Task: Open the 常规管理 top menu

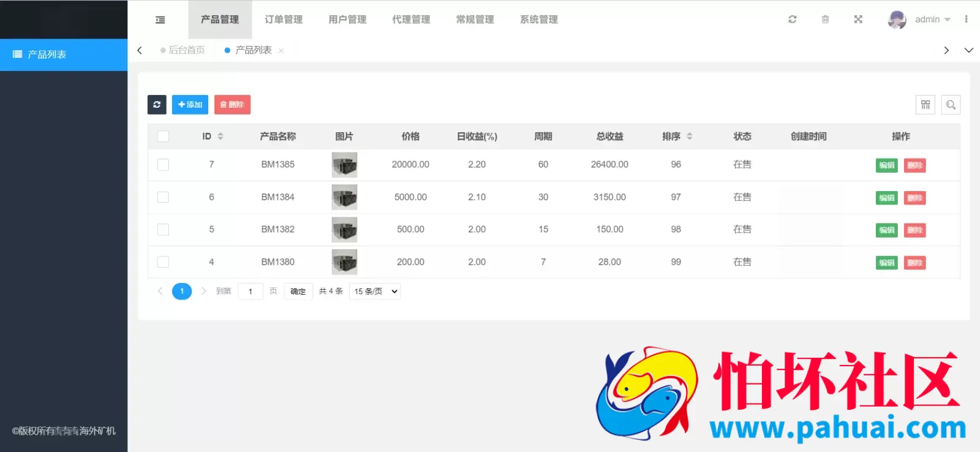Action: [x=475, y=20]
